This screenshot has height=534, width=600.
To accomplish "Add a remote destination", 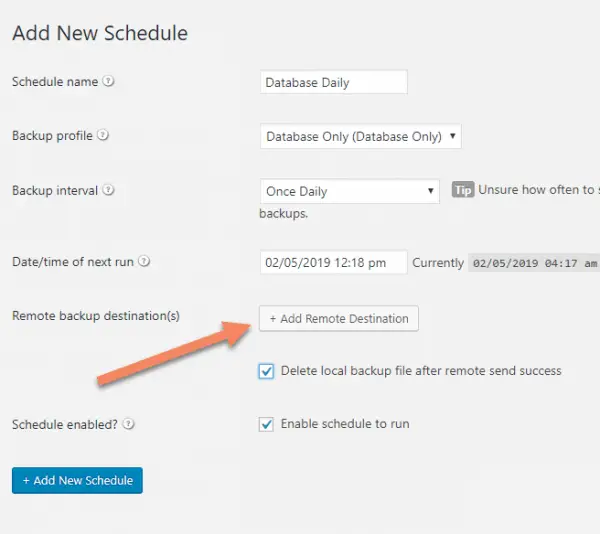I will click(339, 318).
